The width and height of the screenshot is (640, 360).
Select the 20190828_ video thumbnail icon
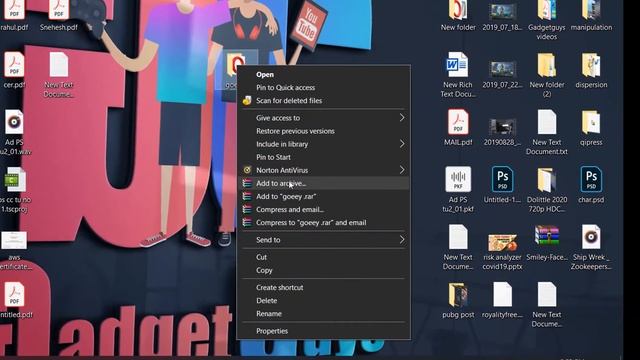coord(502,127)
